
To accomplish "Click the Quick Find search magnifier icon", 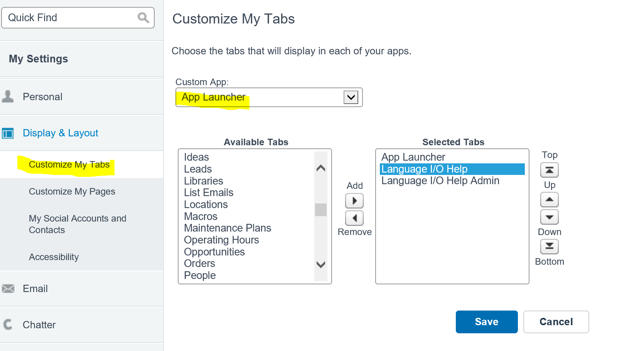I will (143, 18).
